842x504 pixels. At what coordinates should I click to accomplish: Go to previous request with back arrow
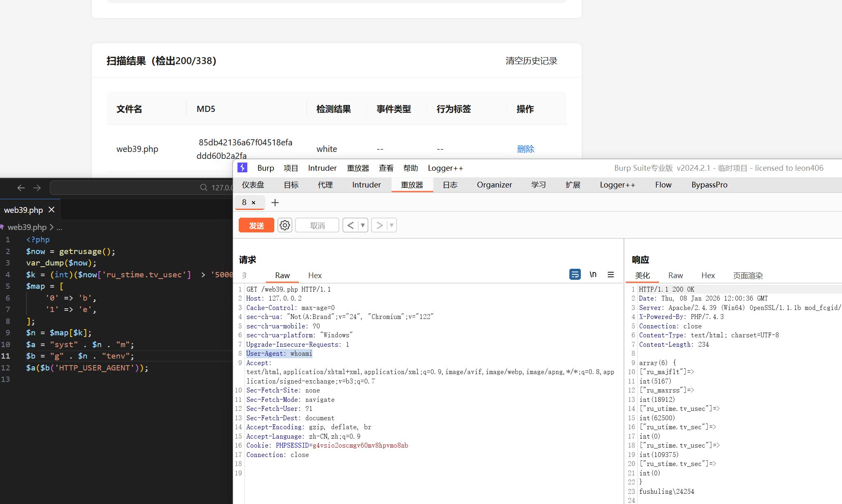click(350, 225)
